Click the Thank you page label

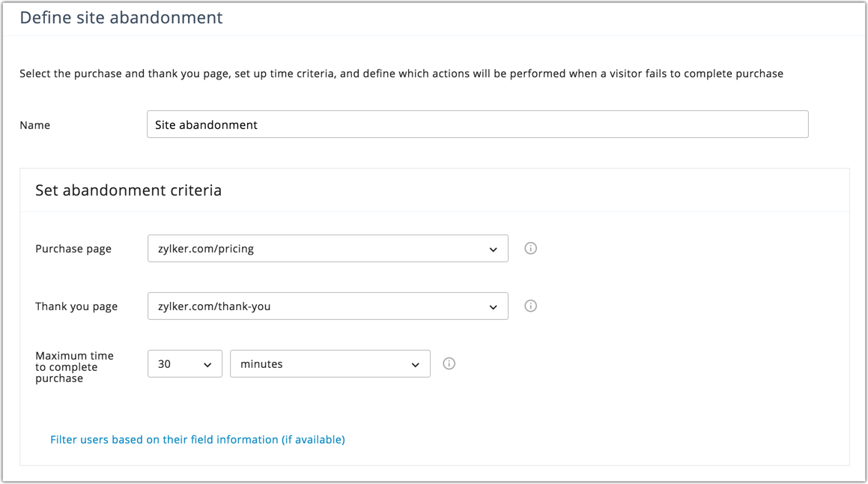point(76,306)
